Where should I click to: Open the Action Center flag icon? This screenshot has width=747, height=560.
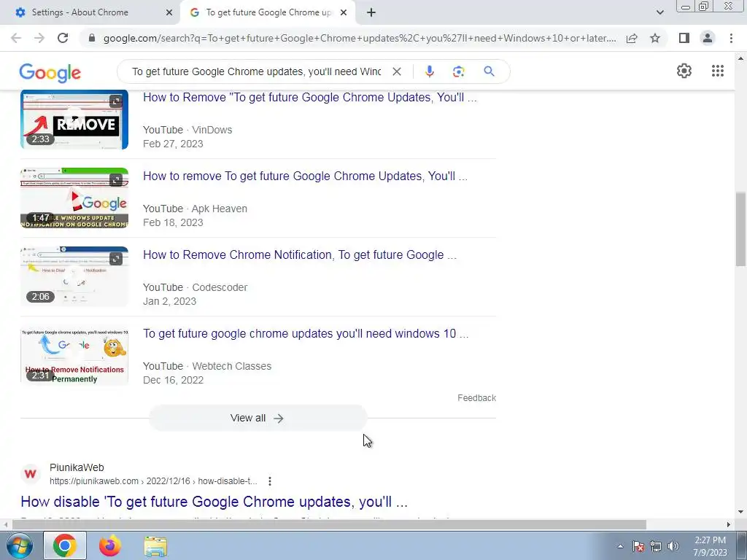[638, 546]
